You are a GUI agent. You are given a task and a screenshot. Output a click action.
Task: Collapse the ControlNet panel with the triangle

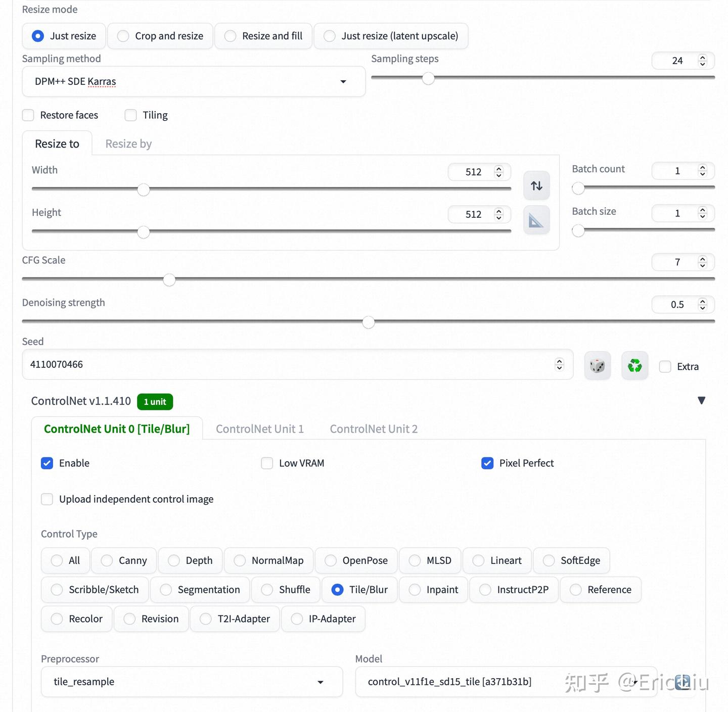pyautogui.click(x=701, y=401)
